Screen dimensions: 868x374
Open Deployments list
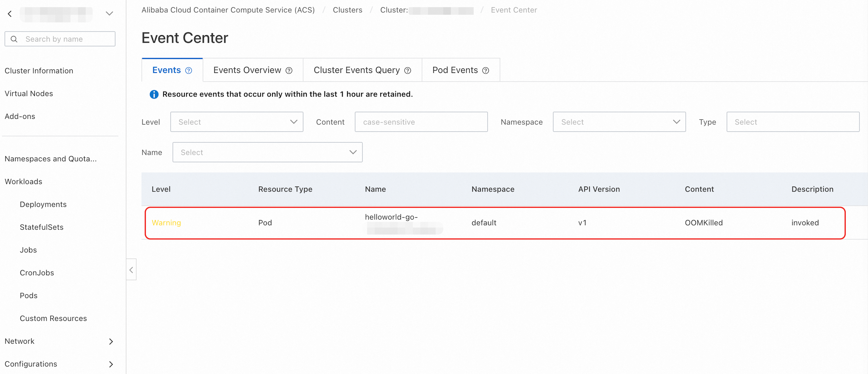tap(43, 205)
